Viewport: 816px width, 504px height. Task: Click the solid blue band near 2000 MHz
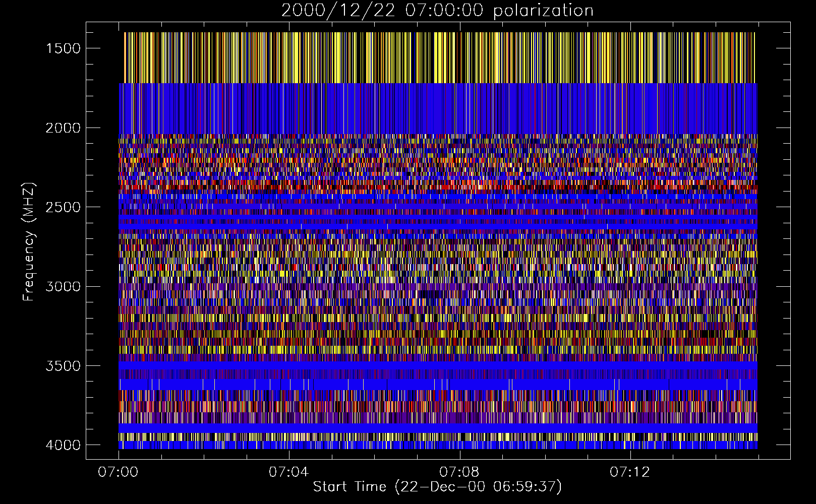tap(438, 108)
